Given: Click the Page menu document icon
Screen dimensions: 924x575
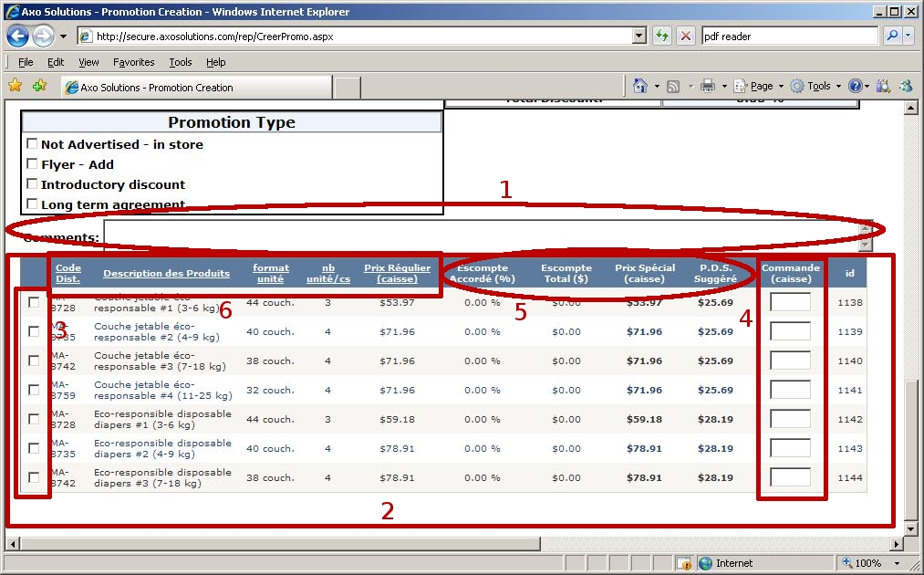Looking at the screenshot, I should (x=741, y=86).
